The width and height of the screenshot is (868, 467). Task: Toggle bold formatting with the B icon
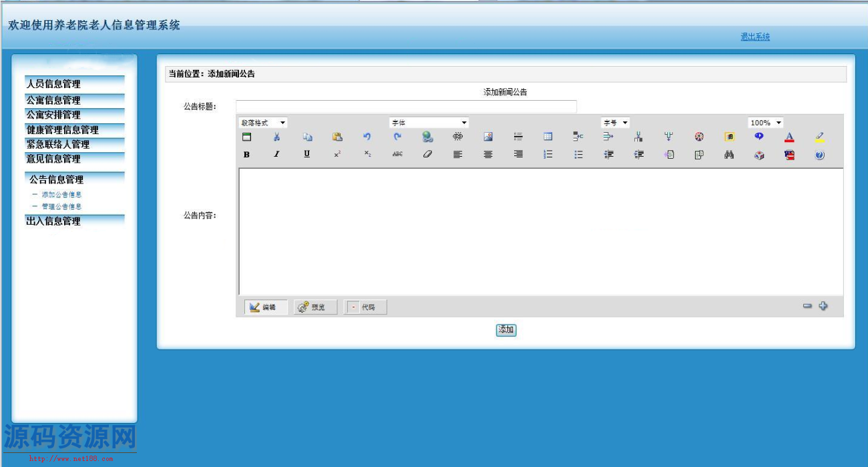click(246, 154)
